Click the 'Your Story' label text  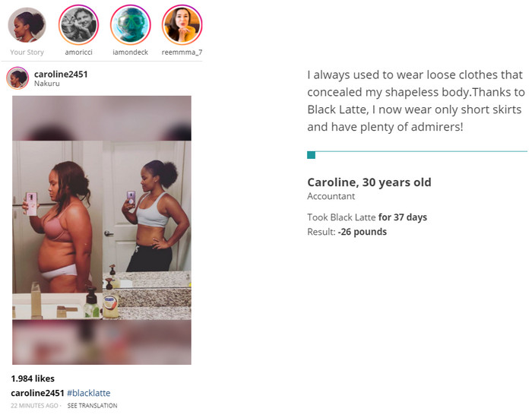pos(27,52)
